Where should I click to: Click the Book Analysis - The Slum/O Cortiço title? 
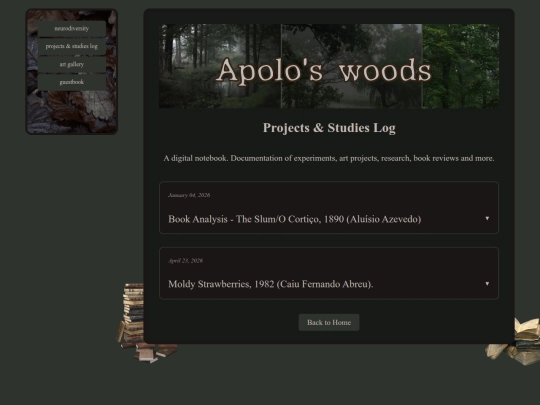(294, 219)
